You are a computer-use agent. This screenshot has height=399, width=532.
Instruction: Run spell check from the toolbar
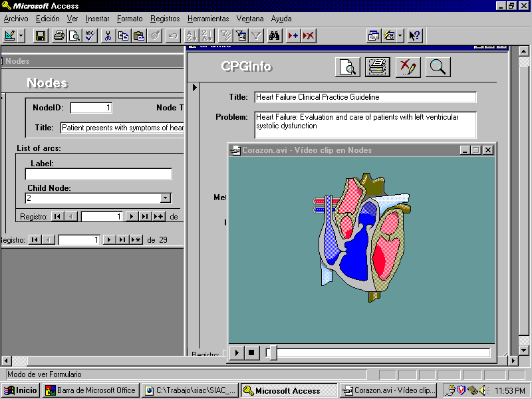click(90, 36)
